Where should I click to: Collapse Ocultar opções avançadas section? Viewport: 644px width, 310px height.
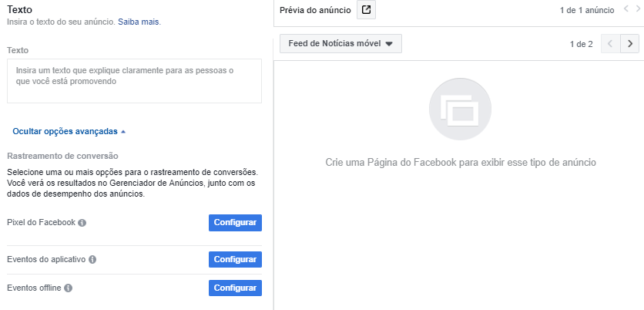click(x=69, y=131)
